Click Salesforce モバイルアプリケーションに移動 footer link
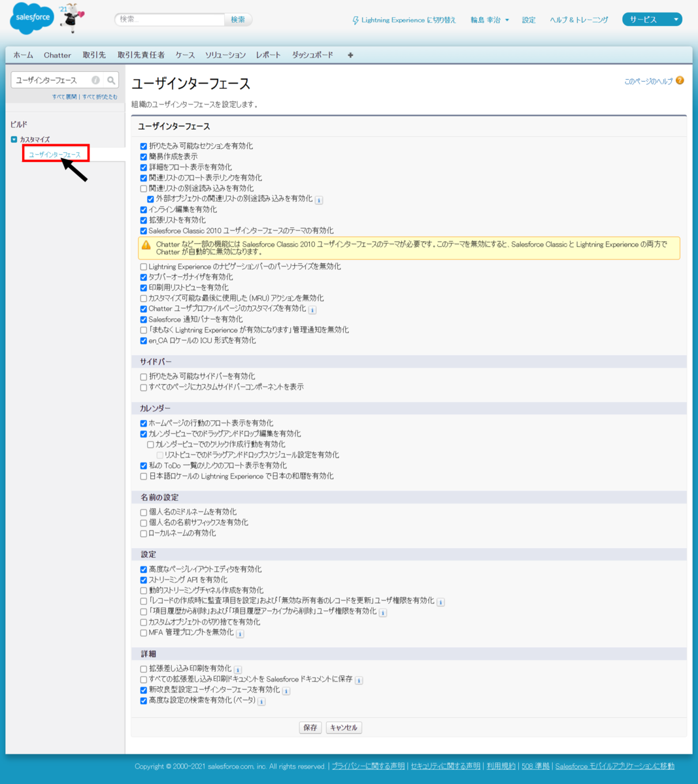The height and width of the screenshot is (784, 698). click(615, 766)
